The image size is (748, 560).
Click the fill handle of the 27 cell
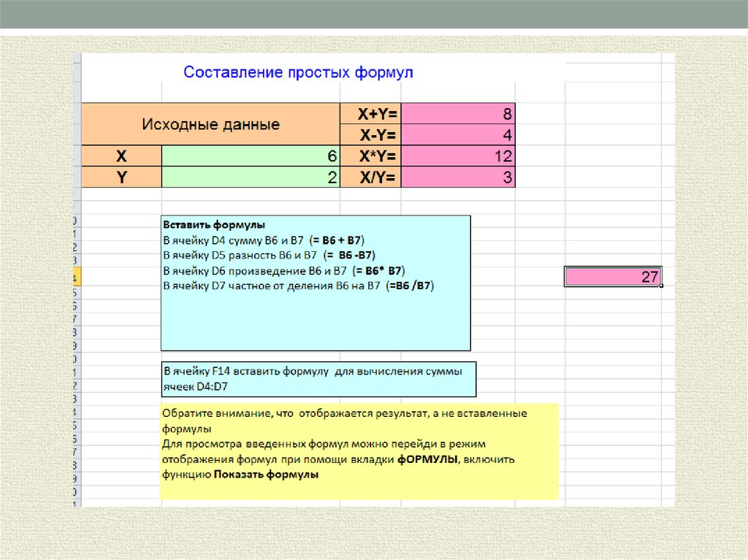[661, 286]
